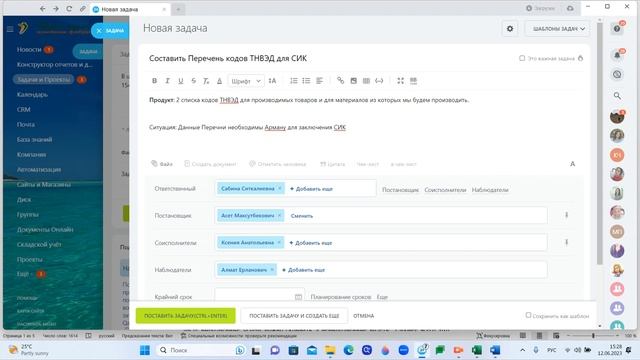Insert a hyperlink into the description
Viewport: 640px width, 360px height.
pos(340,81)
